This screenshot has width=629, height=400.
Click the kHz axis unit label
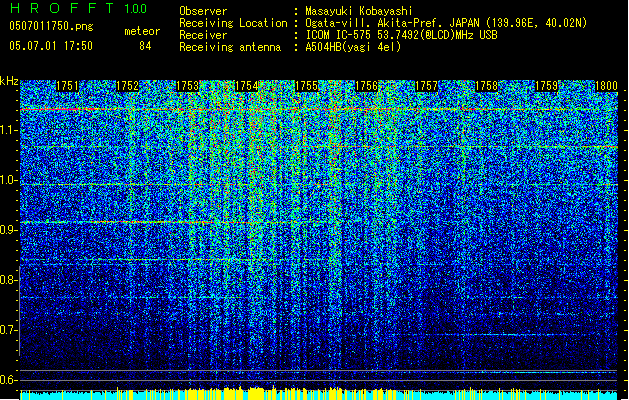pos(9,81)
